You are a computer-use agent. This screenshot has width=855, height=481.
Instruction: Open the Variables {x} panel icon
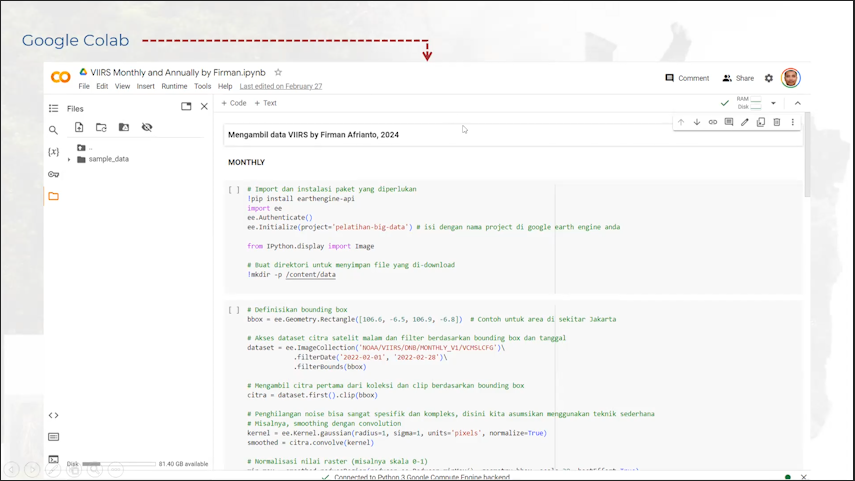pos(54,152)
